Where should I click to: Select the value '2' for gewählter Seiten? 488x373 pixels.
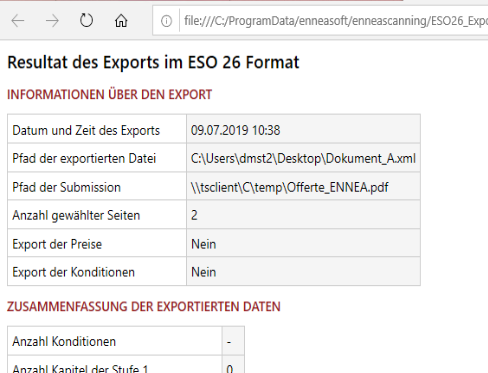tap(194, 215)
